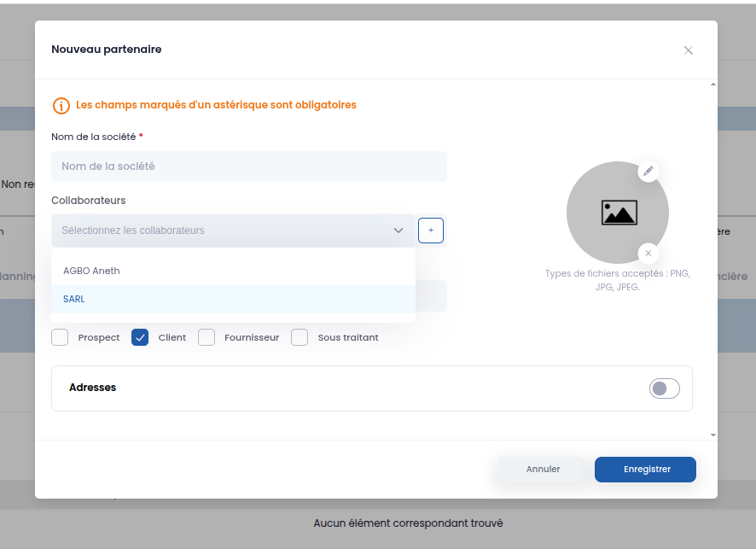Image resolution: width=756 pixels, height=549 pixels.
Task: Check the Prospect checkbox
Action: click(60, 337)
